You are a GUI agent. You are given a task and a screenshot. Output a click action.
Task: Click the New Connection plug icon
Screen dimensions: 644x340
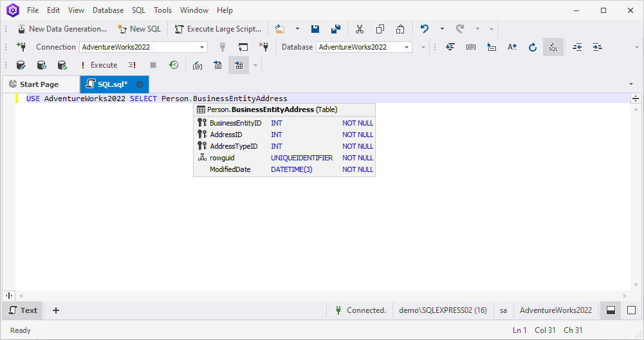tap(21, 47)
